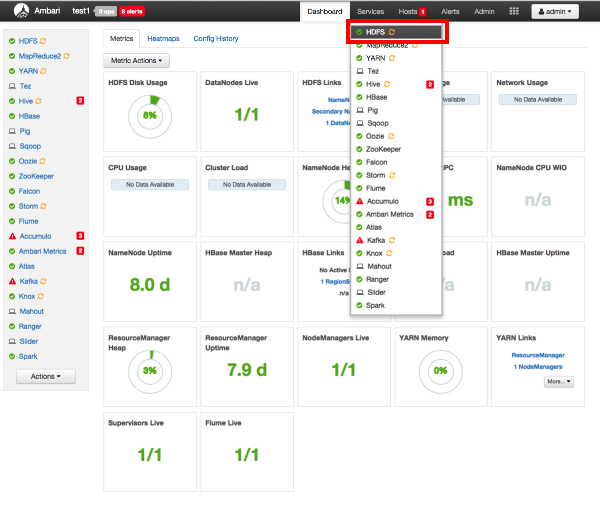
Task: Open Spark service link in sidebar
Action: (28, 356)
